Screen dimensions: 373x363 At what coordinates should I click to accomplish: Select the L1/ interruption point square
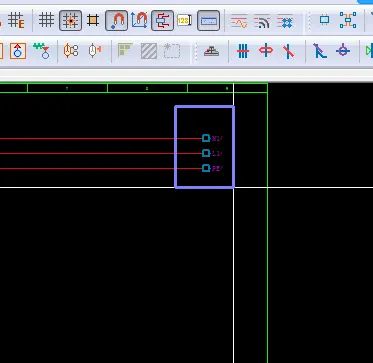[206, 153]
